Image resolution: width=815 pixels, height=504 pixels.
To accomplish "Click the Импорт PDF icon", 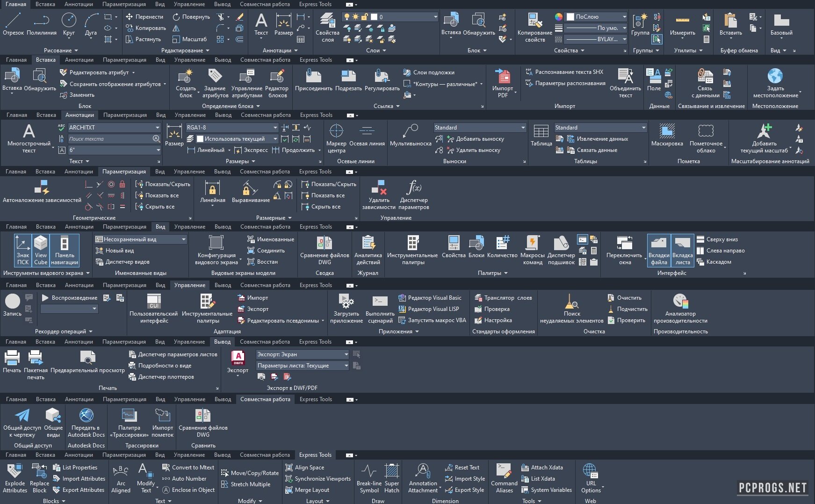I will 503,83.
